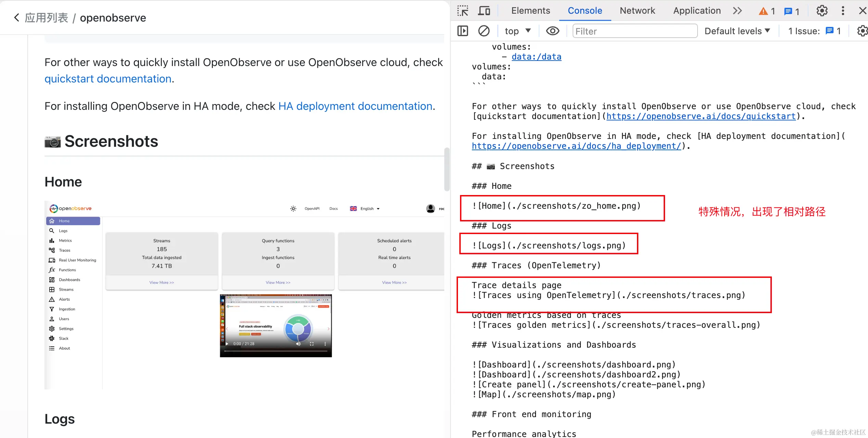Viewport: 868px width, 438px height.
Task: Create a live expression with eye icon
Action: click(x=552, y=31)
